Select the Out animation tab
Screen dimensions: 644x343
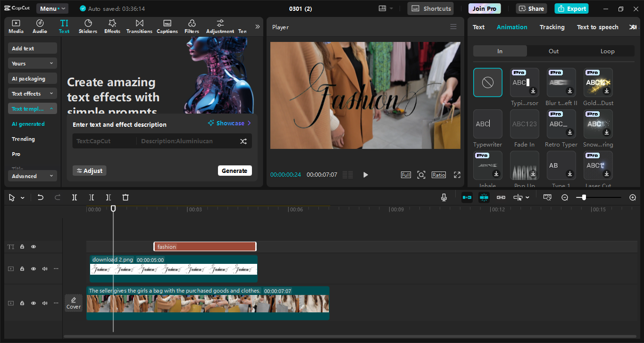[x=553, y=51]
